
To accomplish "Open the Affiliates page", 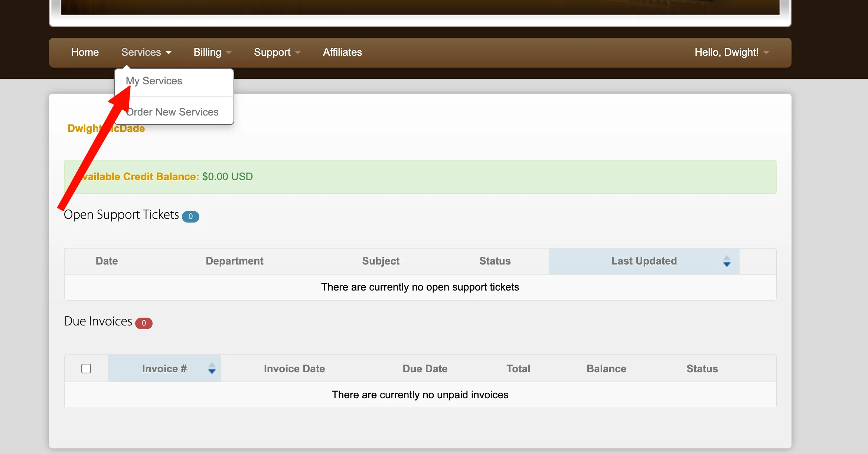I will [342, 52].
